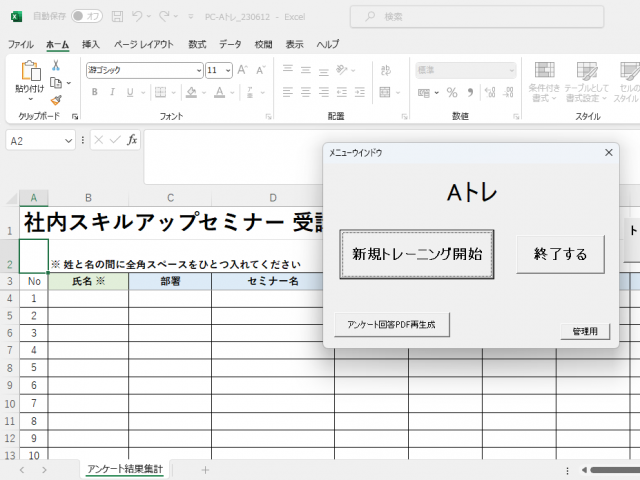Click the Center alignment icon
This screenshot has height=480, width=640.
pos(306,92)
